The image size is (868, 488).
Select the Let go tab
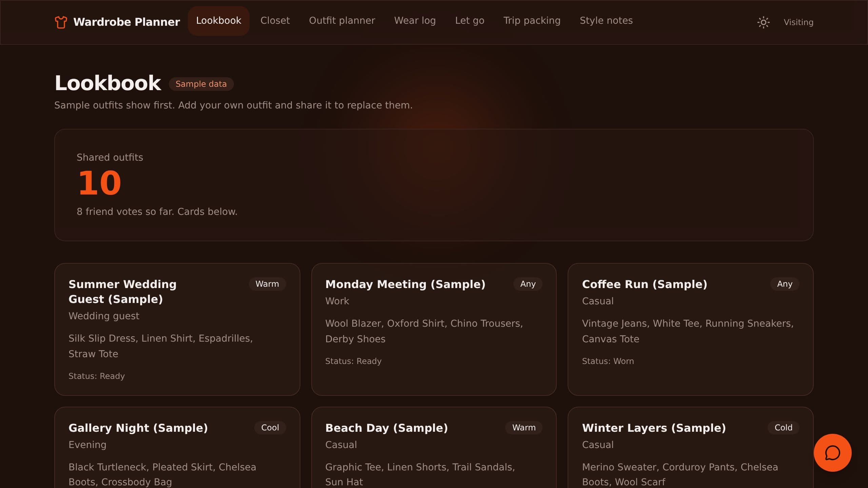coord(470,21)
